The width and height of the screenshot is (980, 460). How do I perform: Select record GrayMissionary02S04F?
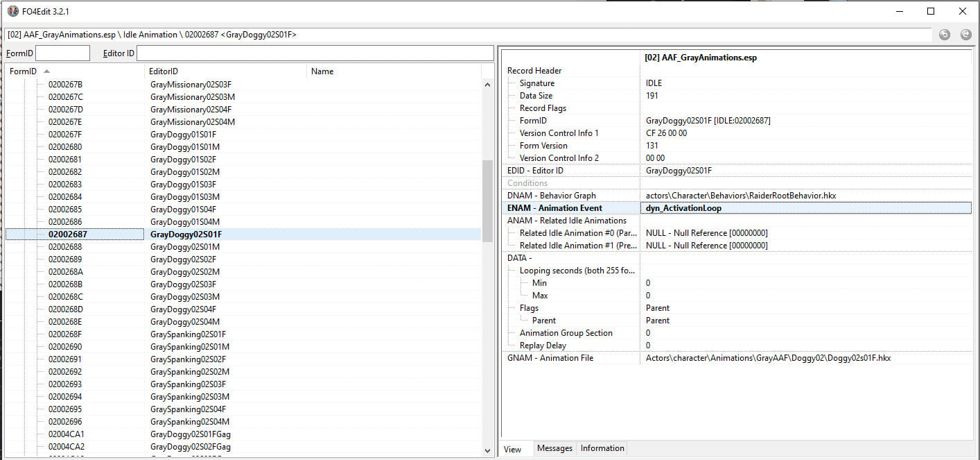[x=243, y=110]
